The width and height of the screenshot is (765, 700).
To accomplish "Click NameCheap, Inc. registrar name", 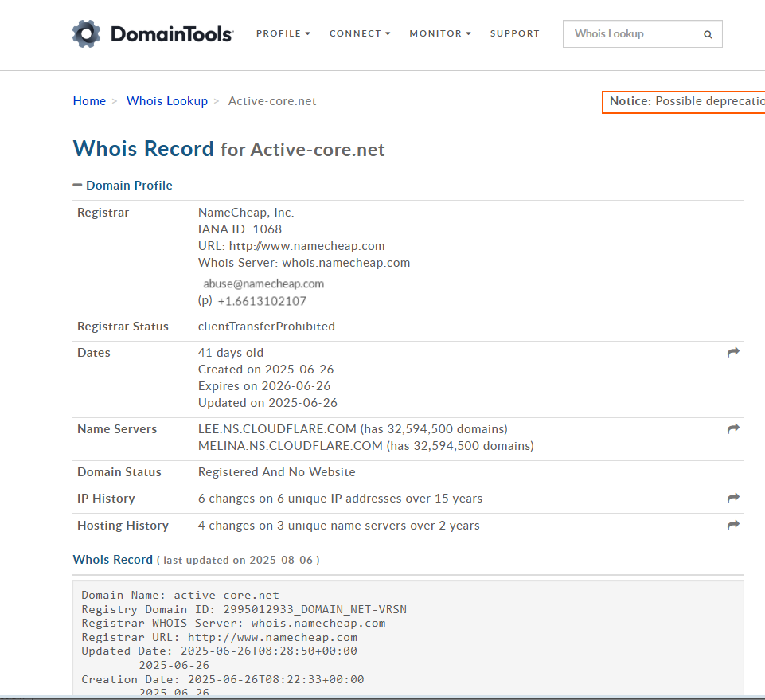I will click(246, 213).
